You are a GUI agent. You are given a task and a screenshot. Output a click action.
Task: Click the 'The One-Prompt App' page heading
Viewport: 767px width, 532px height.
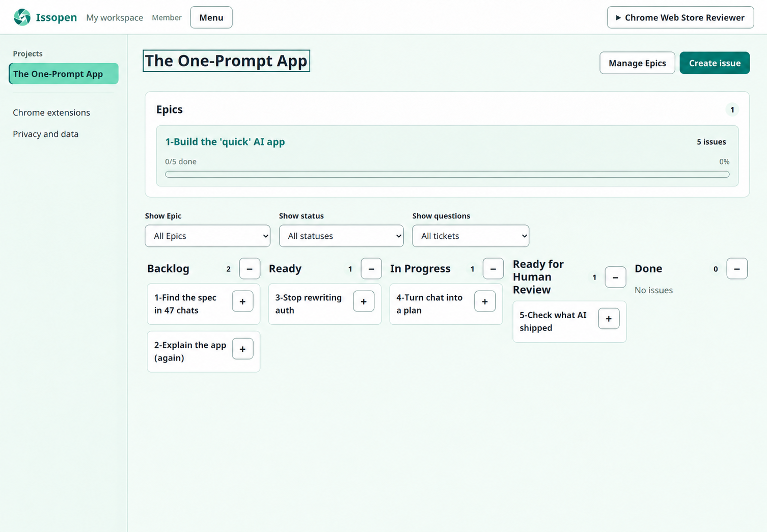[x=226, y=61]
